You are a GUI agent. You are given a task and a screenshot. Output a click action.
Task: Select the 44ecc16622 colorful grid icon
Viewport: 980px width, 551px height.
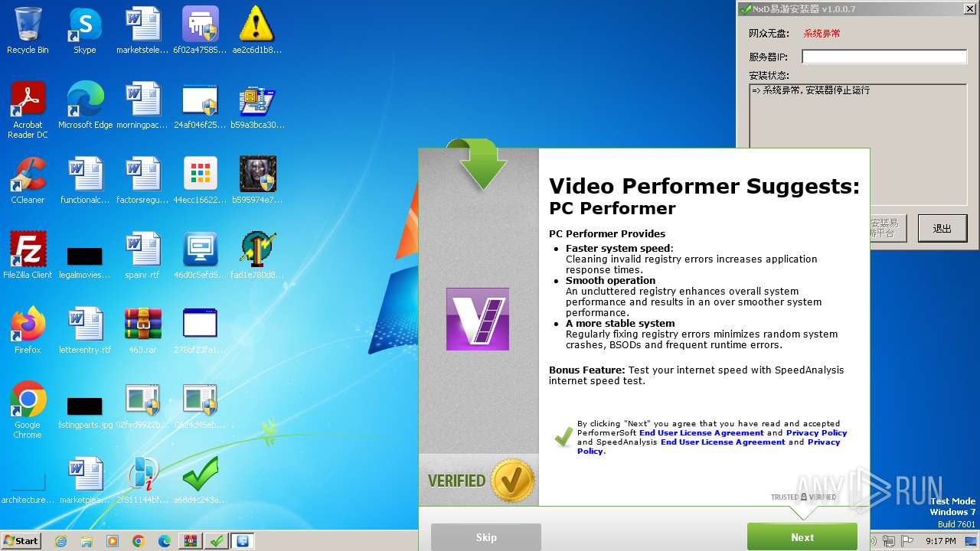pos(200,180)
